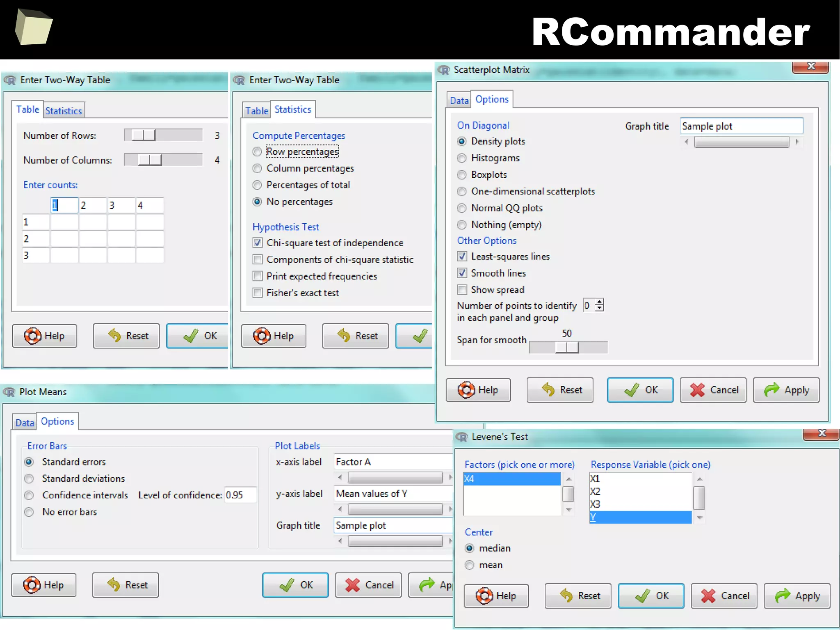The width and height of the screenshot is (840, 630).
Task: Click up arrow of Factors list scrollbar
Action: pos(568,479)
